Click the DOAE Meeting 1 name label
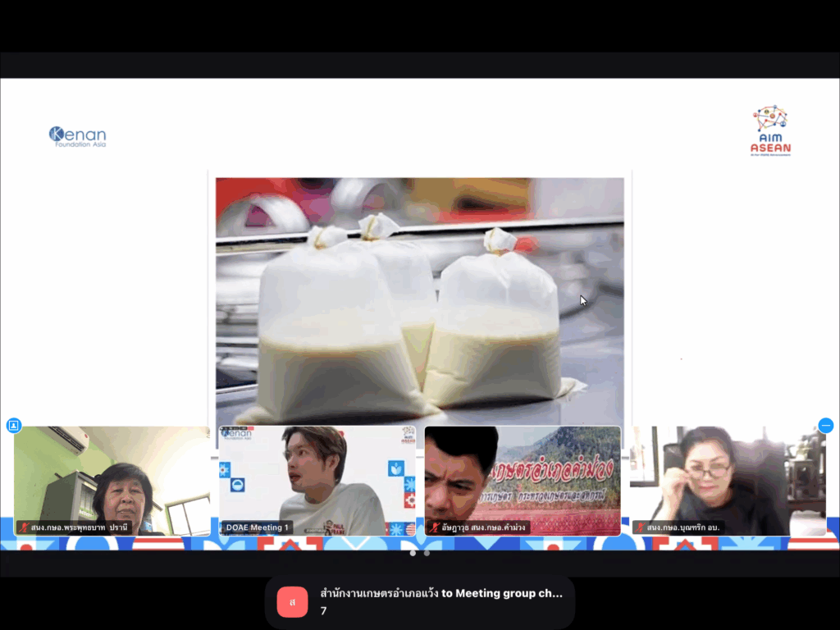840x630 pixels. point(257,527)
